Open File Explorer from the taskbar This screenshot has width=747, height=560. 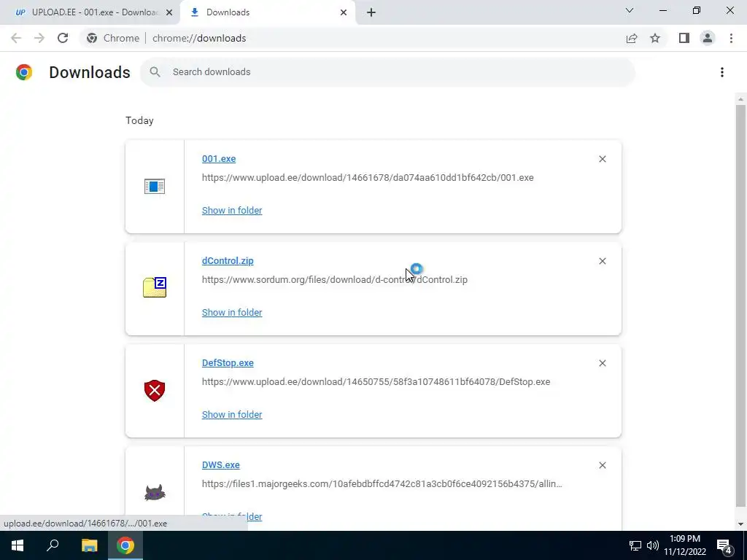coord(89,545)
